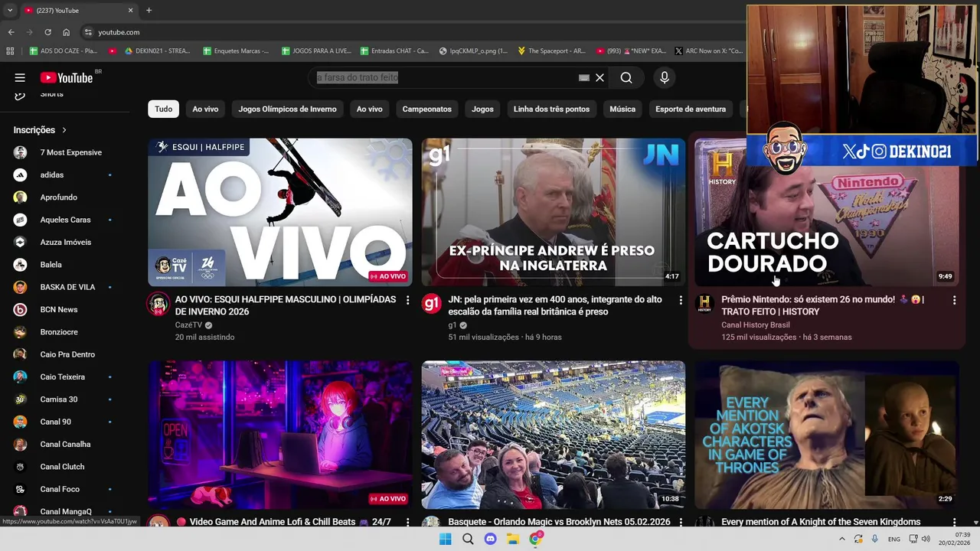Screen dimensions: 980x551
Task: Open the CazéTV channel avatar
Action: point(158,304)
